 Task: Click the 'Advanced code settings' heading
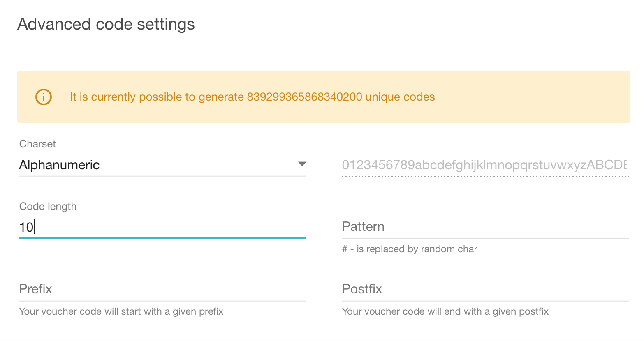pyautogui.click(x=106, y=24)
